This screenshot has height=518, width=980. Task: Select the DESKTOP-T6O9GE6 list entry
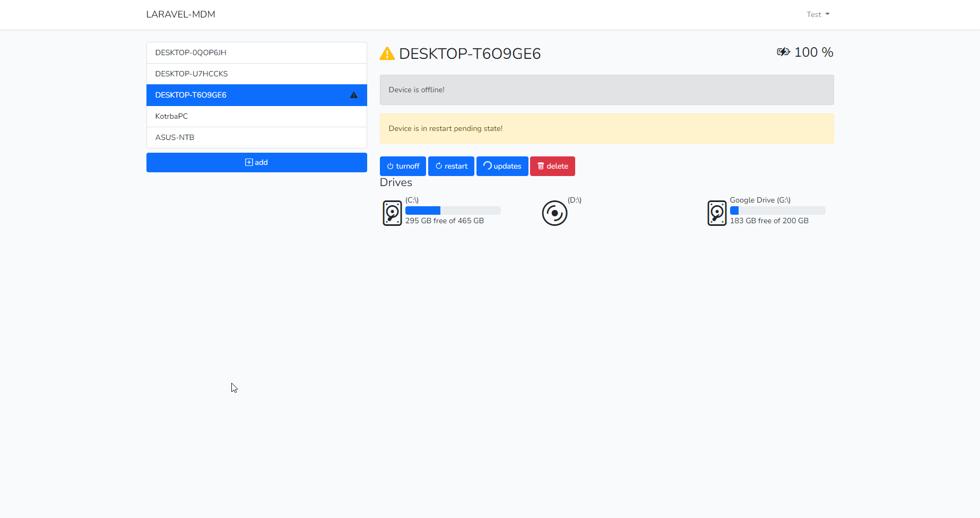click(257, 95)
